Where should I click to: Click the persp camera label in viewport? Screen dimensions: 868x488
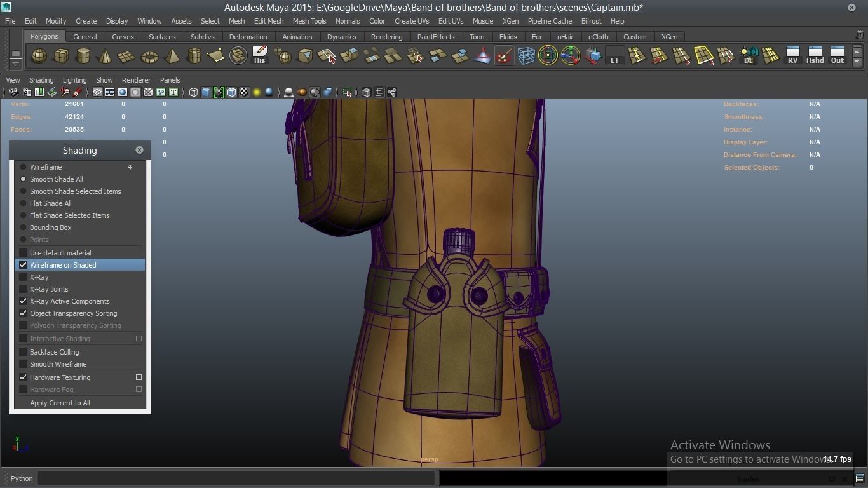(430, 459)
